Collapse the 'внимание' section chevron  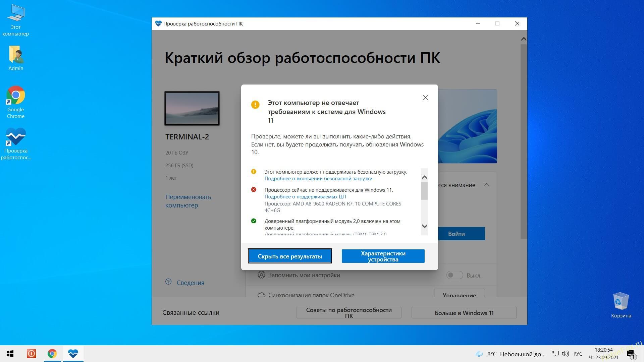[x=486, y=185]
